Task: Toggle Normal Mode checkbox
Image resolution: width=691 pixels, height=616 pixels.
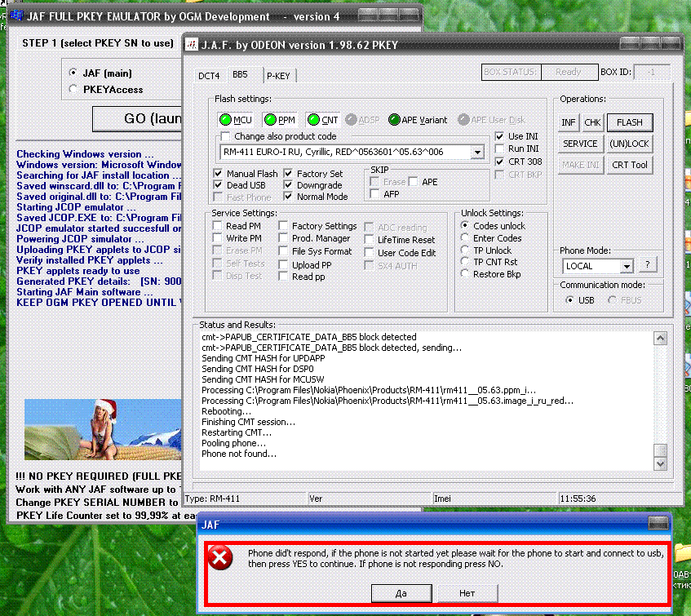Action: click(x=288, y=197)
